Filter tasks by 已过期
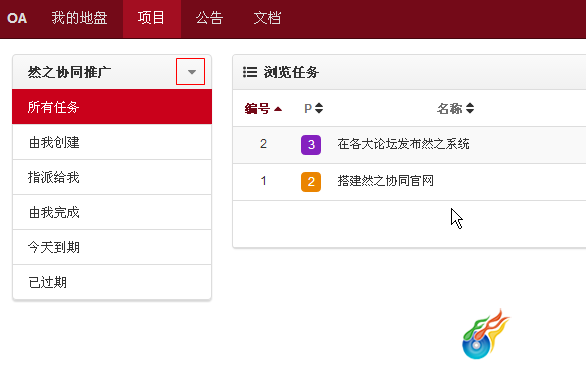586x367 pixels. click(x=112, y=282)
